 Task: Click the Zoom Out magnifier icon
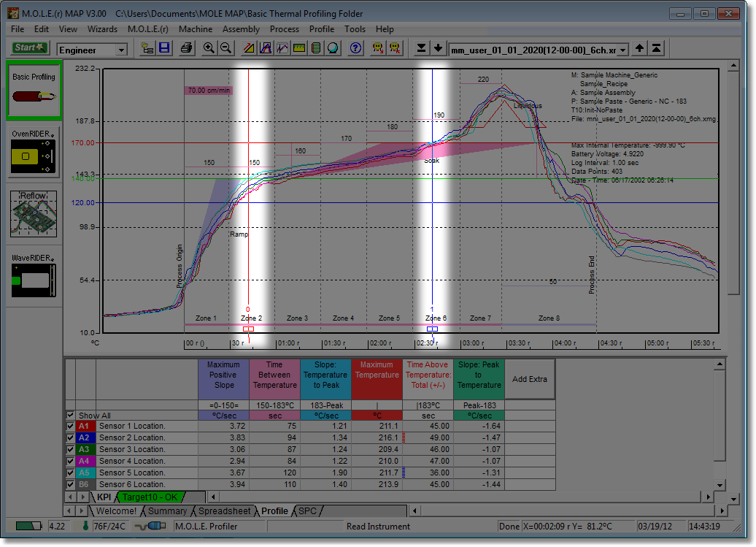click(225, 48)
